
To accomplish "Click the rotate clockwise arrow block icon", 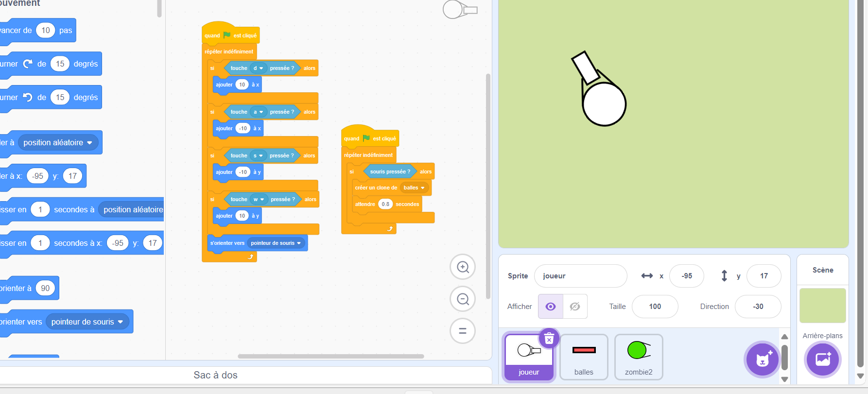I will (28, 64).
